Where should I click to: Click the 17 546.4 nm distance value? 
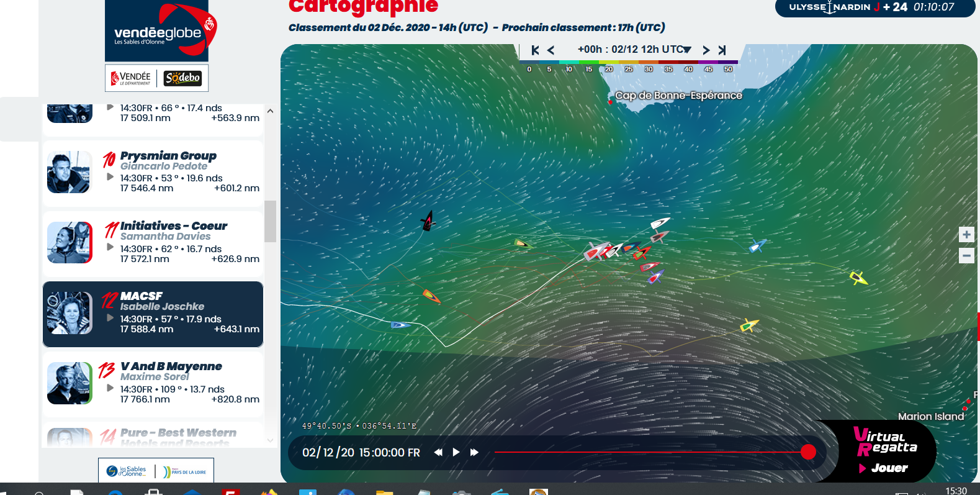click(147, 188)
